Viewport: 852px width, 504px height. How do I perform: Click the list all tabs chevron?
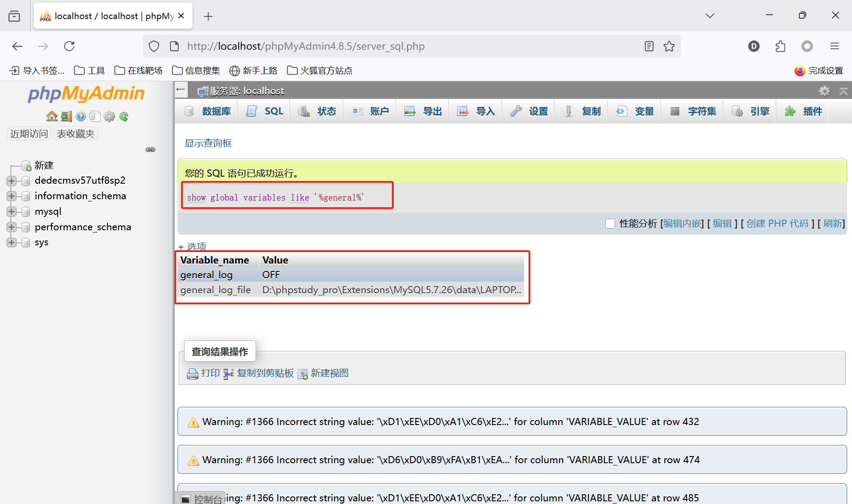(710, 16)
